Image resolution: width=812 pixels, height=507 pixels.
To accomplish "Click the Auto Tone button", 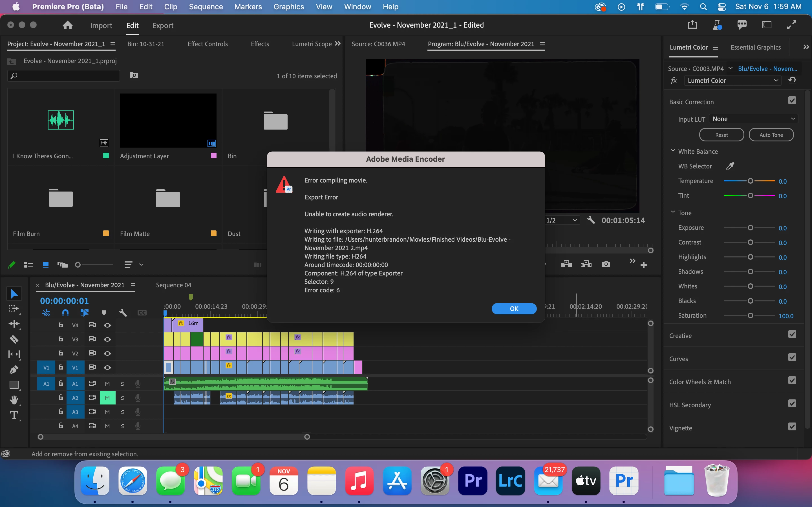I will coord(771,135).
